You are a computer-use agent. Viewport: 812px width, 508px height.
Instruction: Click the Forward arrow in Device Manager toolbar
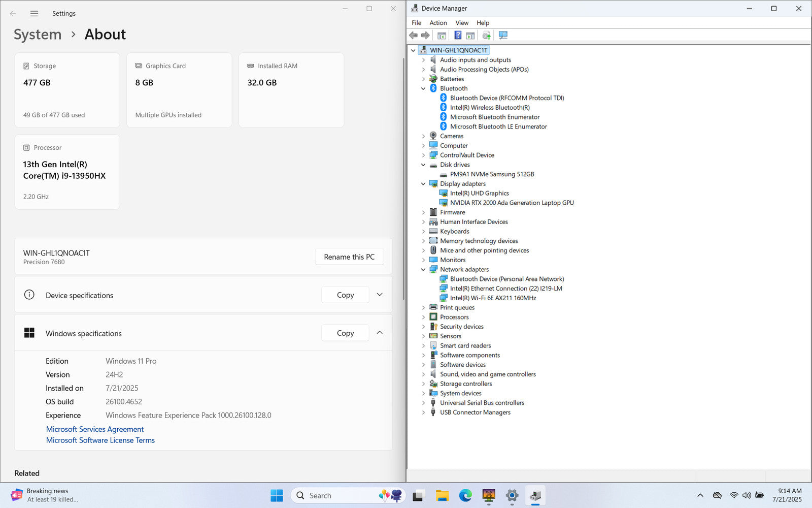425,36
